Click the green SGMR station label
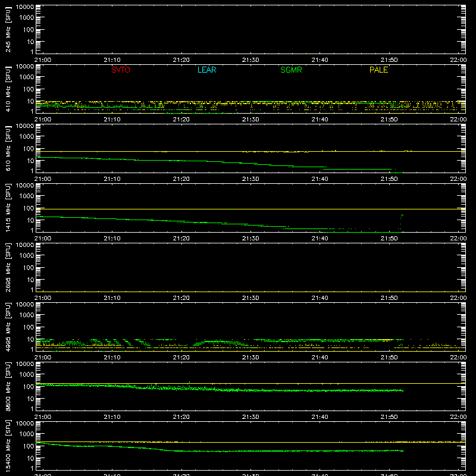The width and height of the screenshot is (476, 476). tap(291, 70)
